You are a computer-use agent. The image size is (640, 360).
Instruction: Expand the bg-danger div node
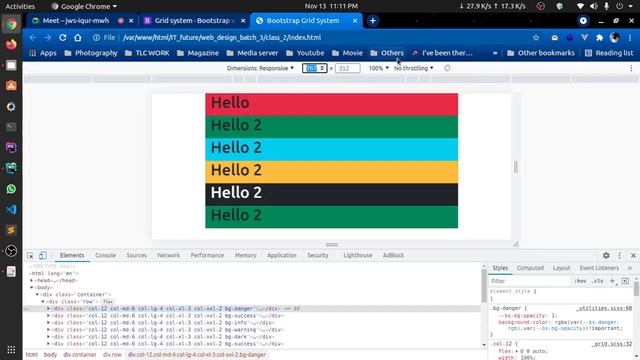pyautogui.click(x=49, y=309)
